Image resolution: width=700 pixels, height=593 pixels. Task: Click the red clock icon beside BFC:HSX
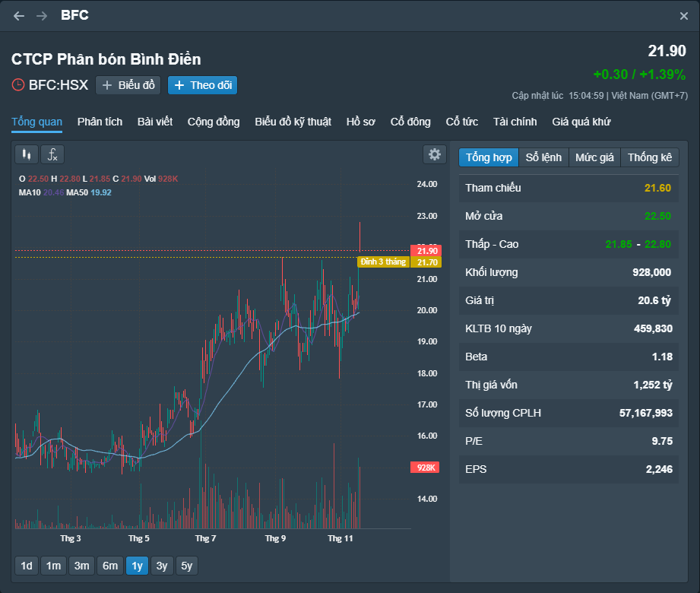pos(17,85)
